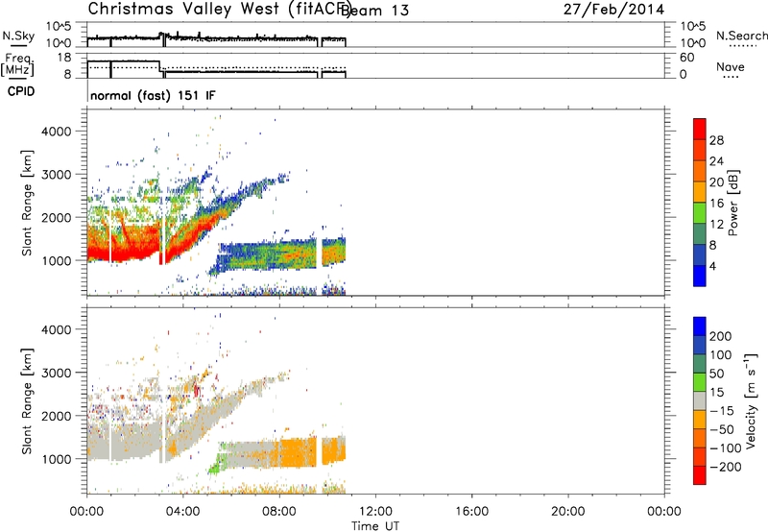
Task: Click the dotted line sample under "N.Search"
Action: 742,45
